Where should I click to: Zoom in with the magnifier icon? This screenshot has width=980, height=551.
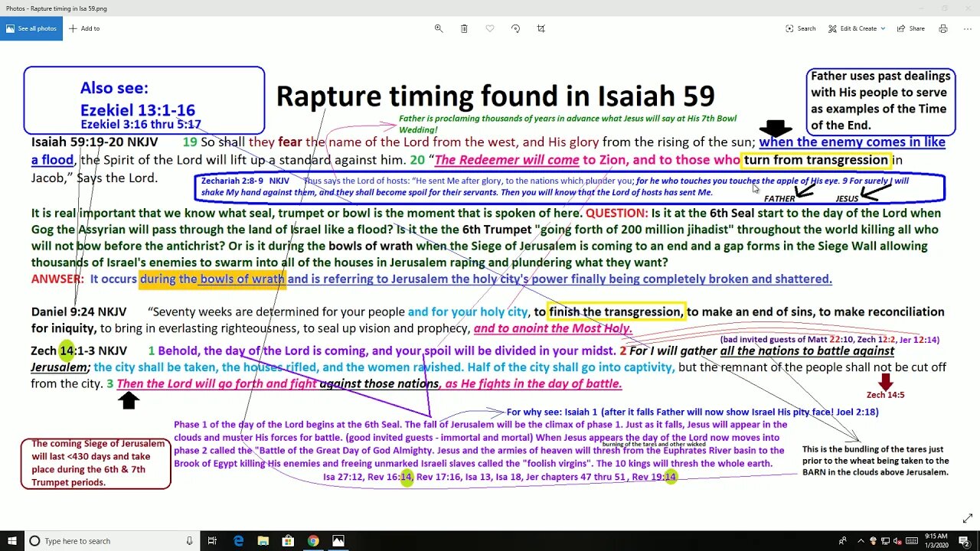click(439, 28)
